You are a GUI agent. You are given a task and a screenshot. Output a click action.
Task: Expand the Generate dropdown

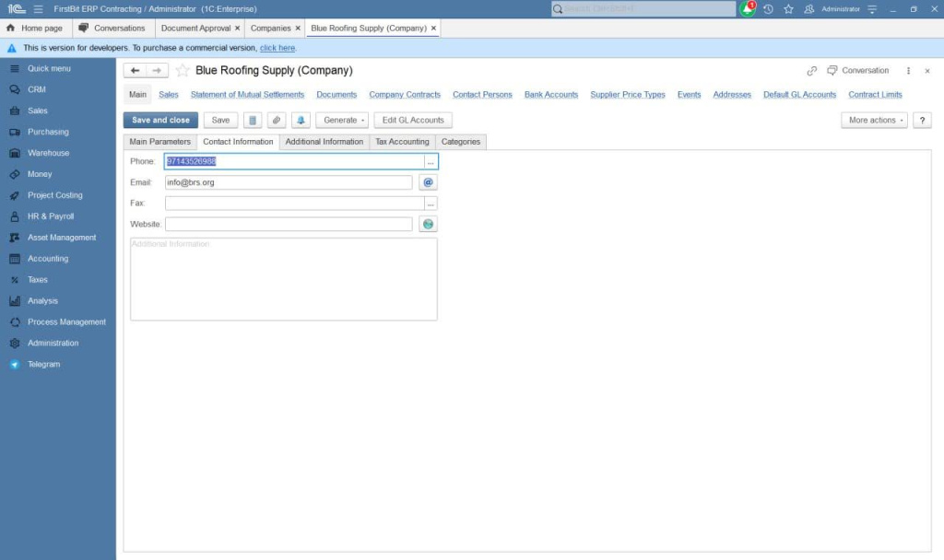342,121
